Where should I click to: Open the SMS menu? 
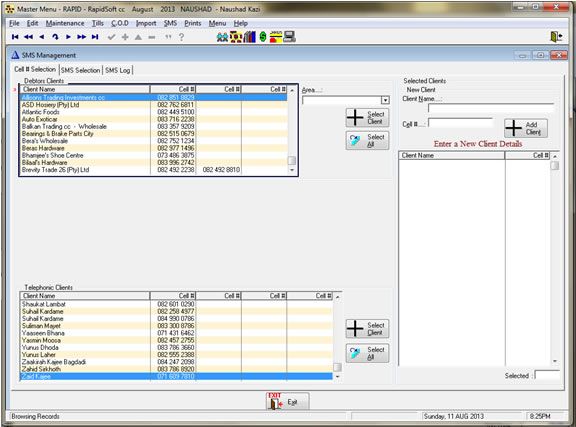pyautogui.click(x=170, y=23)
